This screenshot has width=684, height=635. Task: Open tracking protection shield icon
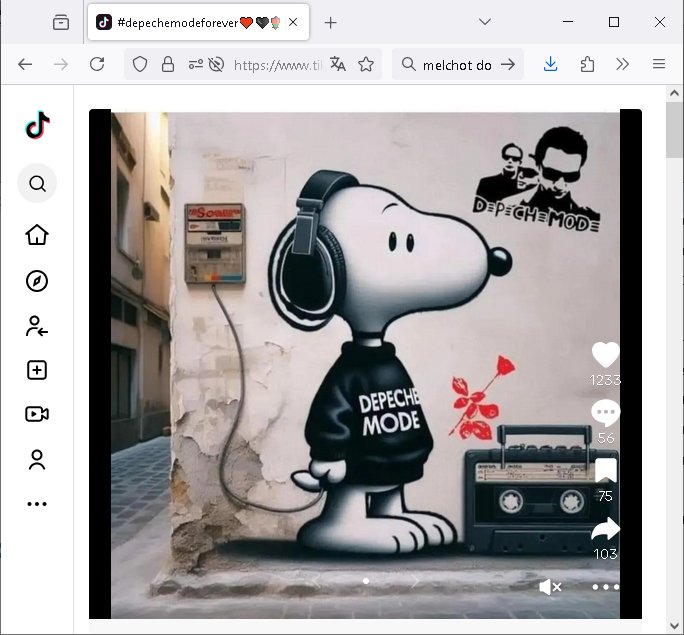click(x=140, y=65)
